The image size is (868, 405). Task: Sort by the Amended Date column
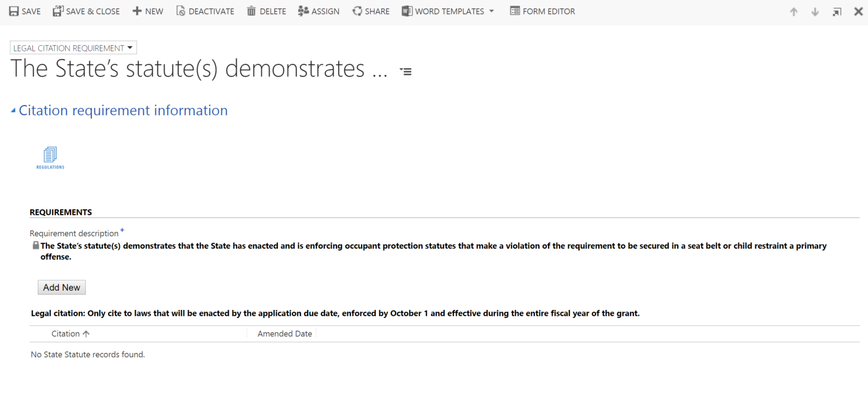pos(284,334)
